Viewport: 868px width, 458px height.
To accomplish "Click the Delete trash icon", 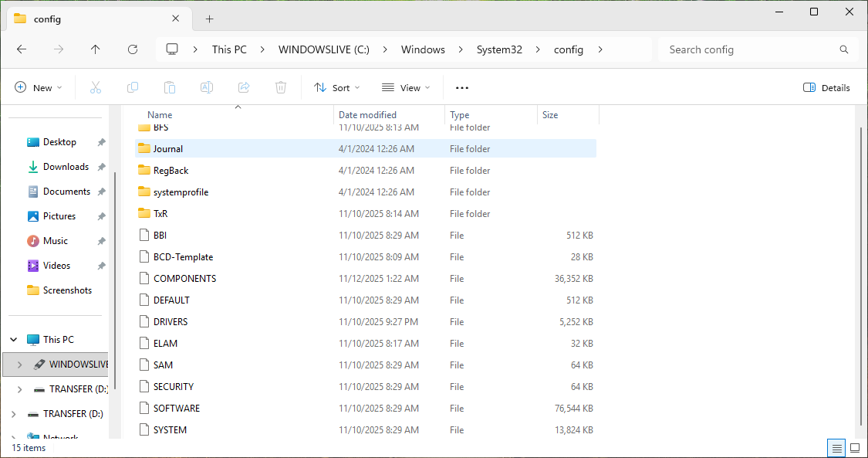I will coord(281,87).
